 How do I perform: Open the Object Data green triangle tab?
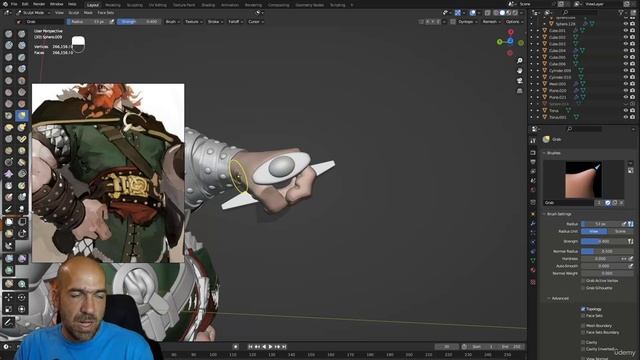[x=533, y=260]
